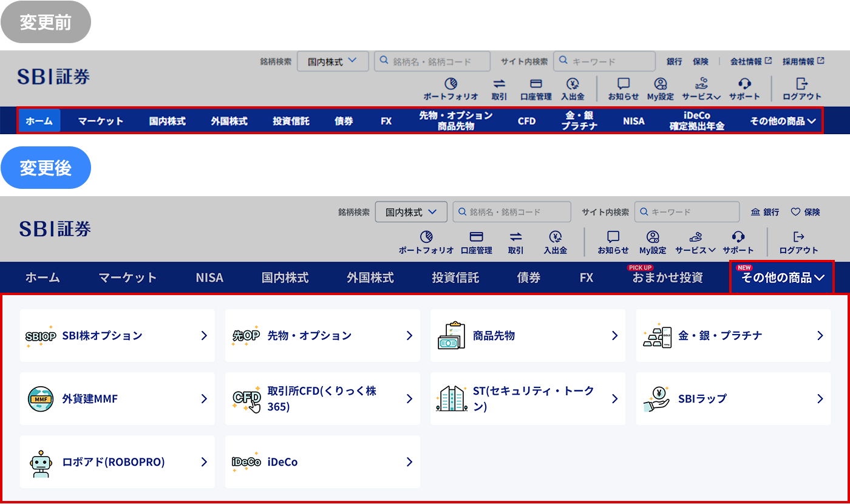Open 口座管理 icon in the 変更前 header

535,84
